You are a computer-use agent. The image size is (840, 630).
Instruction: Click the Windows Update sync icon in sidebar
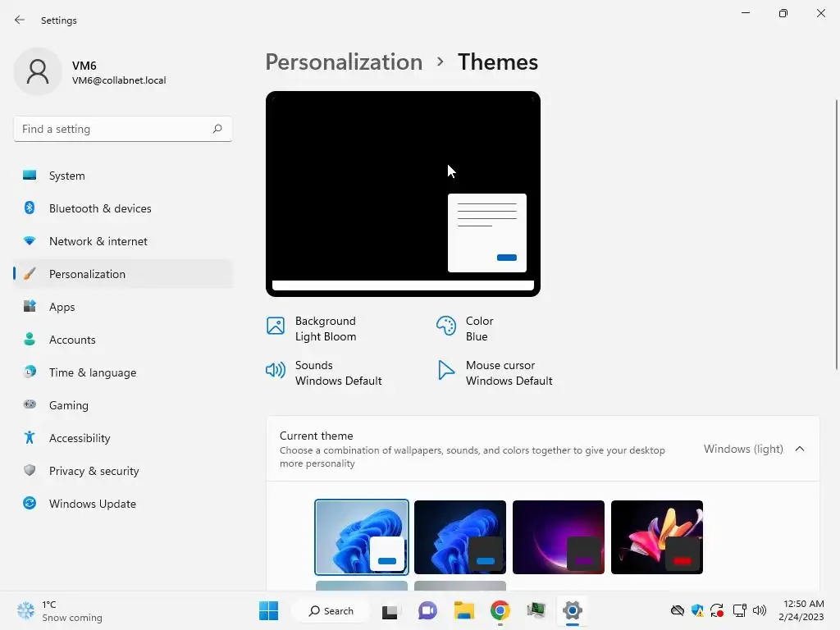pyautogui.click(x=30, y=503)
